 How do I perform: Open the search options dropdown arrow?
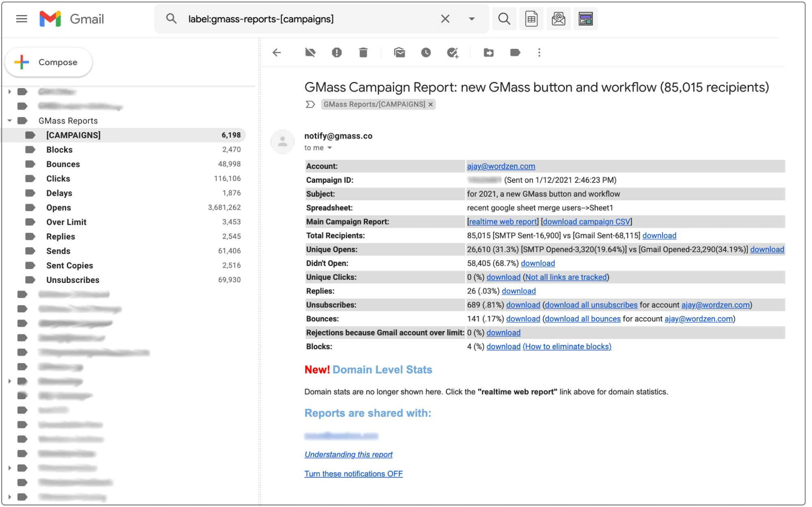(x=471, y=19)
